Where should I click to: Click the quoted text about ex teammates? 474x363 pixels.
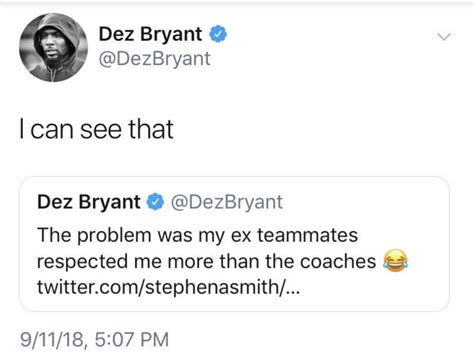pos(197,235)
